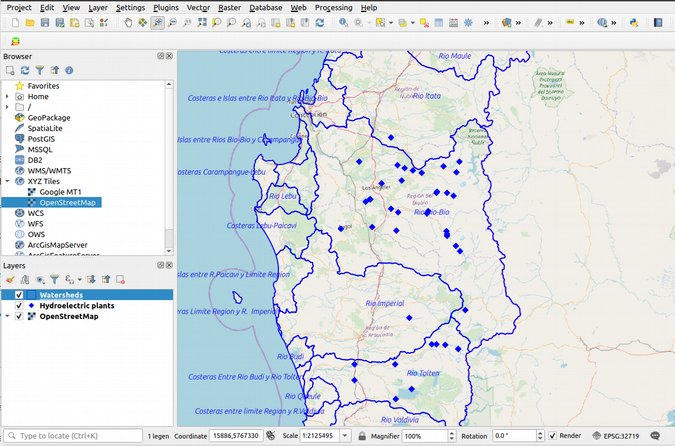Expand the Home tree node

(x=7, y=97)
